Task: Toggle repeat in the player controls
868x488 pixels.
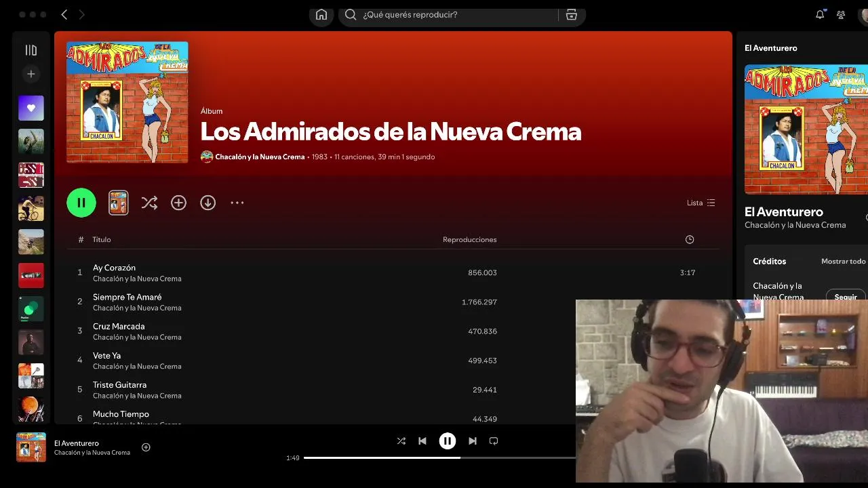Action: click(x=494, y=441)
